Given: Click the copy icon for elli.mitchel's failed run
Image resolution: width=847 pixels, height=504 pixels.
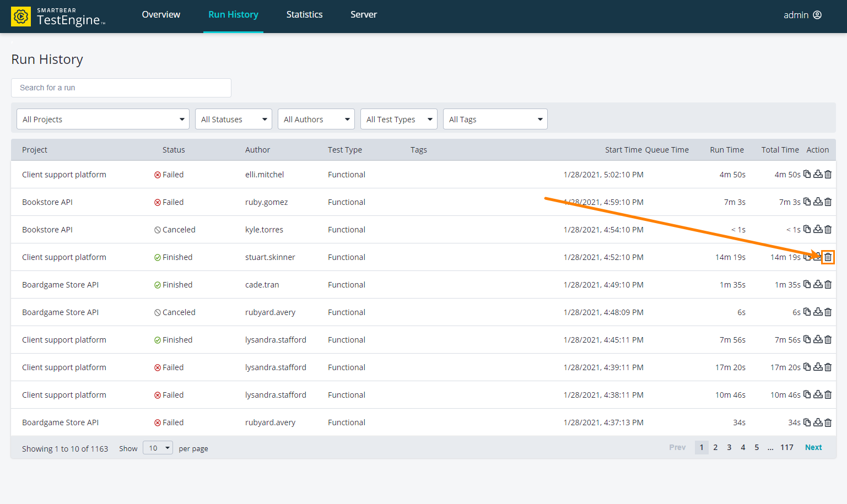Looking at the screenshot, I should click(807, 174).
